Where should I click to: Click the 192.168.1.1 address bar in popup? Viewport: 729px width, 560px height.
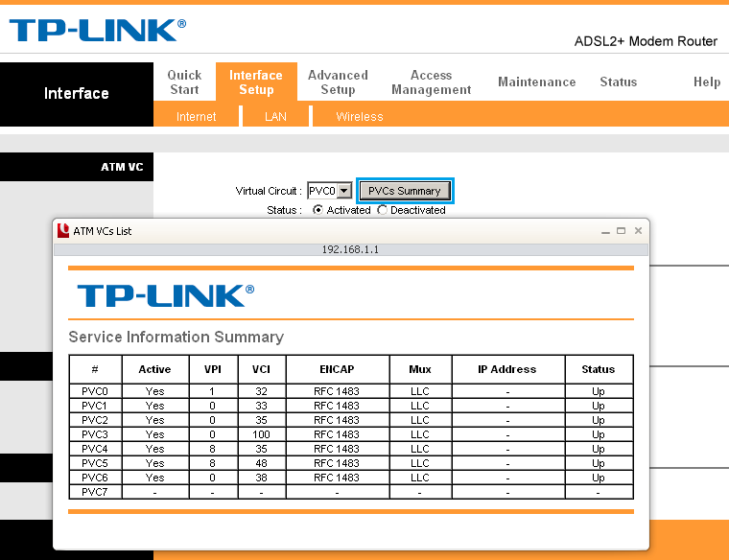350,249
